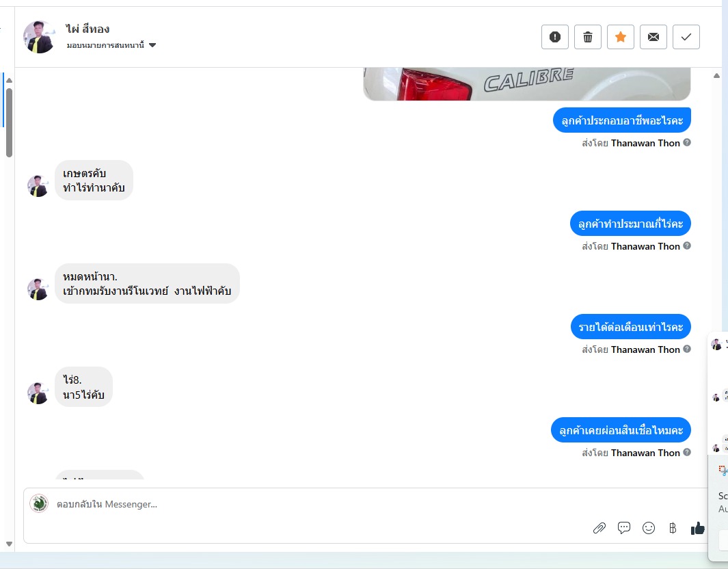Mark conversation as spam with exclamation icon
728x569 pixels.
(555, 37)
